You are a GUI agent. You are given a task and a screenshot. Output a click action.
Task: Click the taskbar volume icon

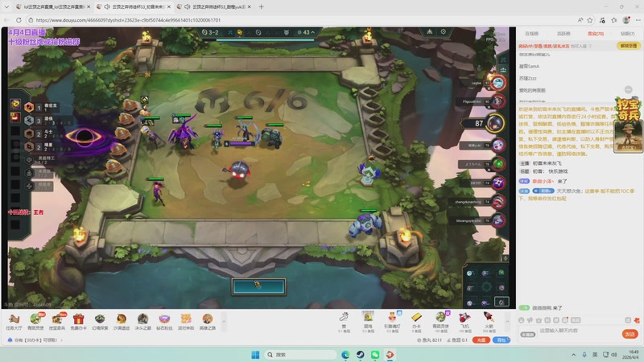tap(614, 355)
